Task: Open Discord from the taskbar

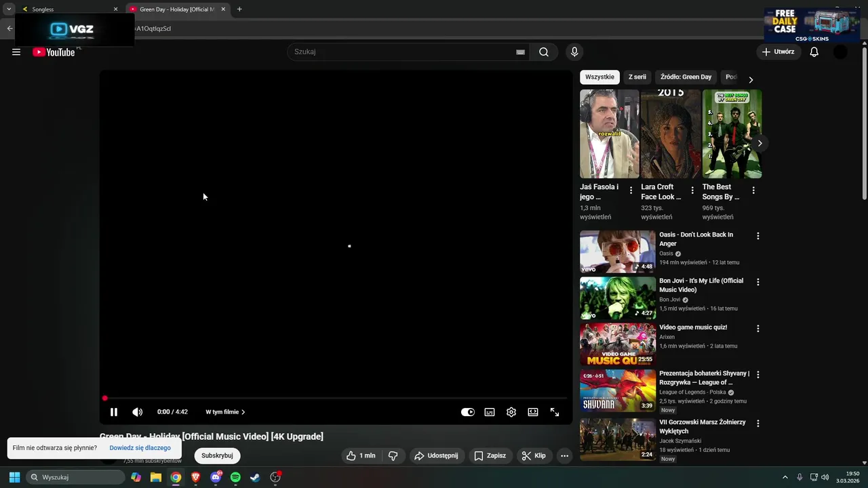Action: click(x=216, y=477)
